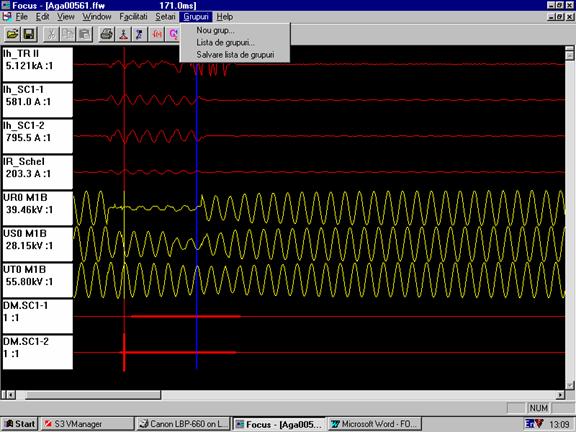Click the scissors Cut icon
Screen dimensions: 576x432
[x=51, y=35]
